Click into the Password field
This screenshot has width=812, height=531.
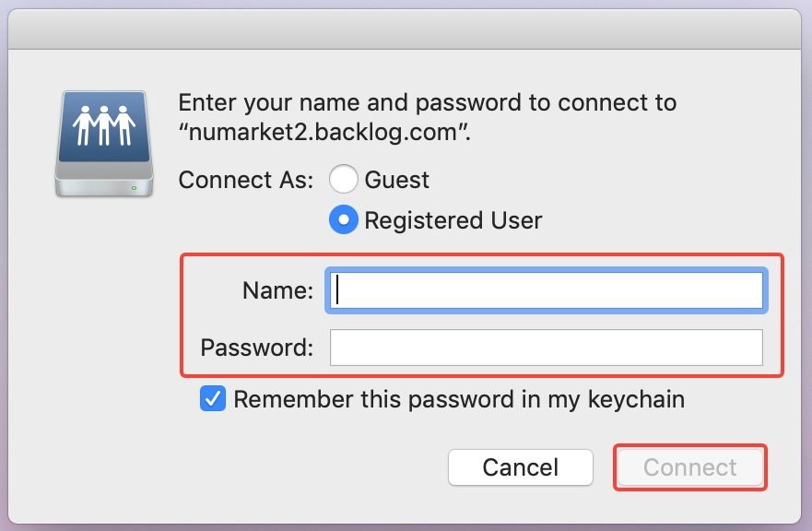click(x=546, y=348)
